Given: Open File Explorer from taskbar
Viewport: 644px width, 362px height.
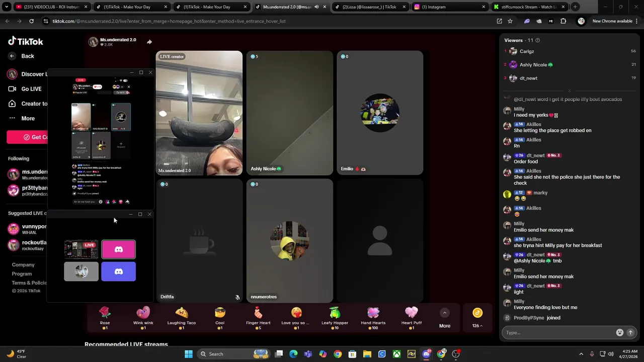Looking at the screenshot, I should click(367, 354).
